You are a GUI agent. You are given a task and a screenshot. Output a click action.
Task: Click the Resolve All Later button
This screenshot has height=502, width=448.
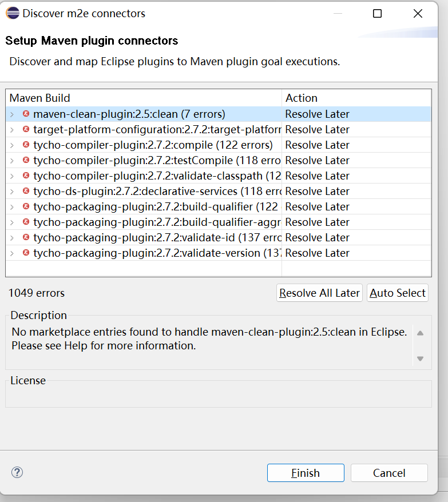click(x=319, y=292)
